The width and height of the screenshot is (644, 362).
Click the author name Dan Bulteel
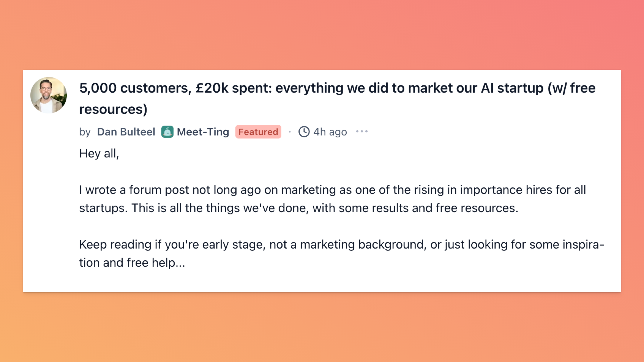tap(126, 132)
